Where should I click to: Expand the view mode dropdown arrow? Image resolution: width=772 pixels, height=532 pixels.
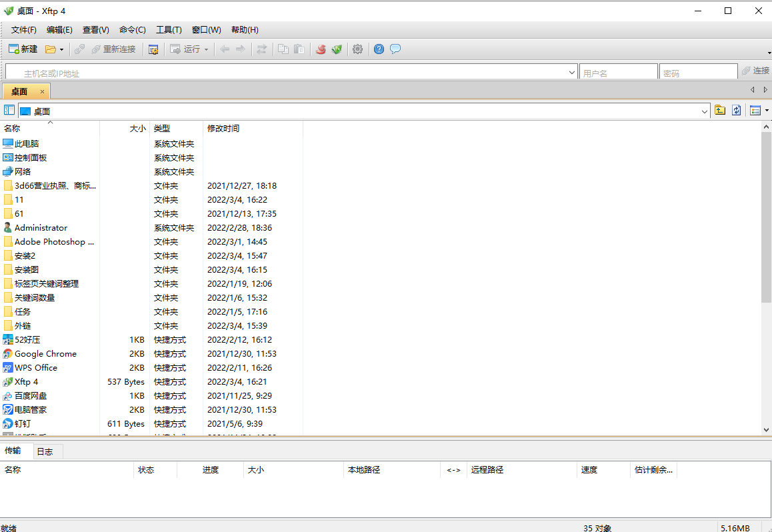pos(767,111)
